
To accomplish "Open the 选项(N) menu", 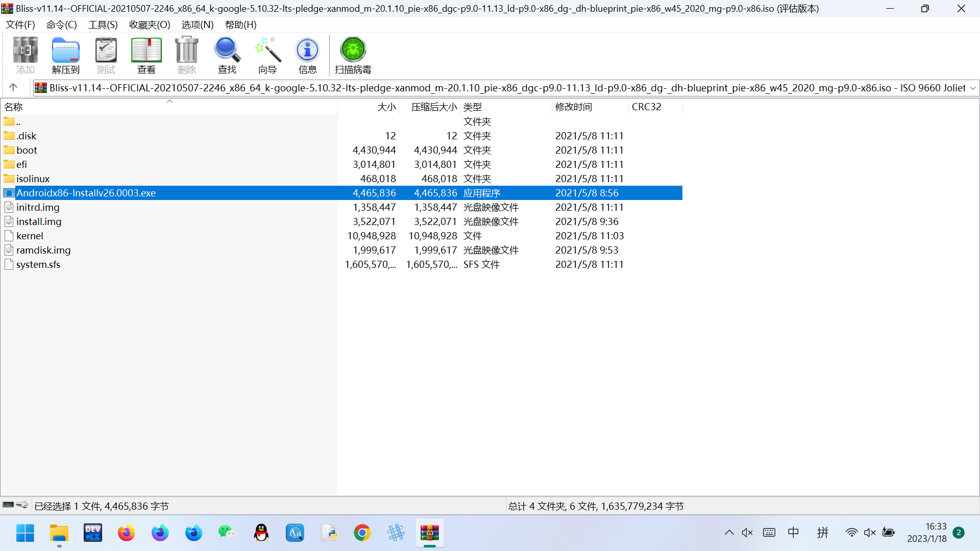I will 198,24.
